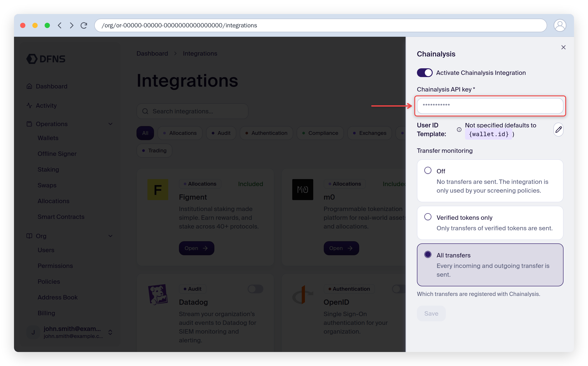Click the browser address bar
This screenshot has width=588, height=366.
[x=320, y=25]
